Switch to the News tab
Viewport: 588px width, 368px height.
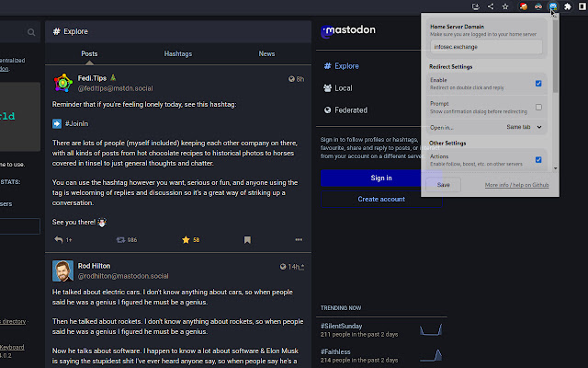click(266, 54)
